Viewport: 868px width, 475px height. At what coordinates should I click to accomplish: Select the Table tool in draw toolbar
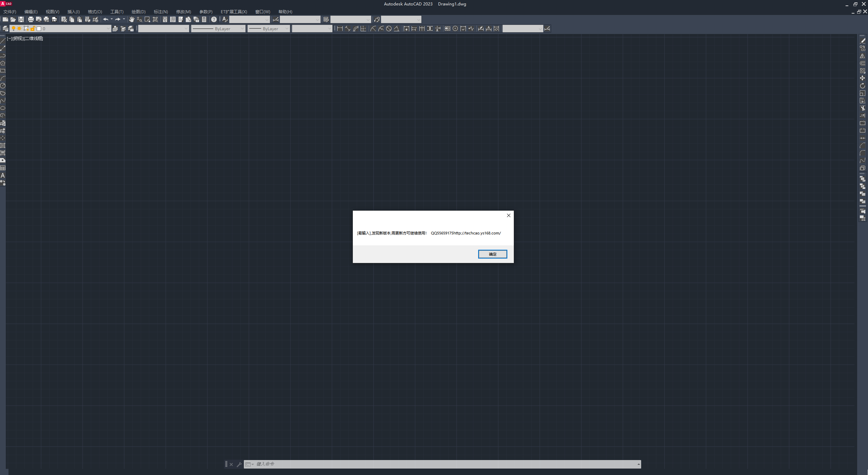coord(3,168)
